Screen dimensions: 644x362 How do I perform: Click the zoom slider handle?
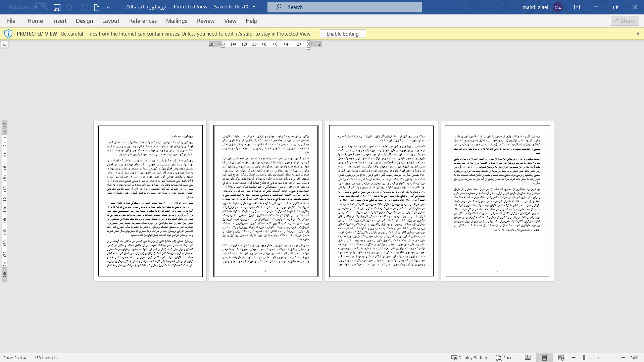pyautogui.click(x=584, y=358)
